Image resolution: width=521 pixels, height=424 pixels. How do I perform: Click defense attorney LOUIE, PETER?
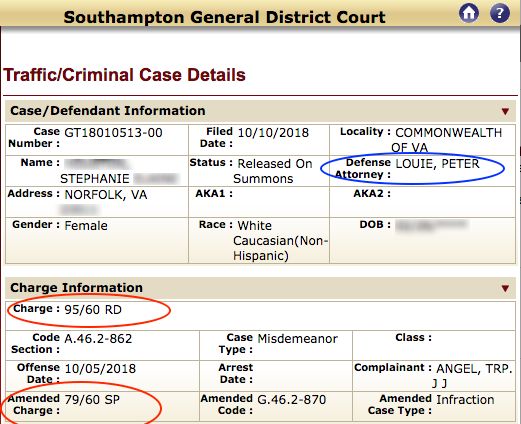click(x=437, y=164)
